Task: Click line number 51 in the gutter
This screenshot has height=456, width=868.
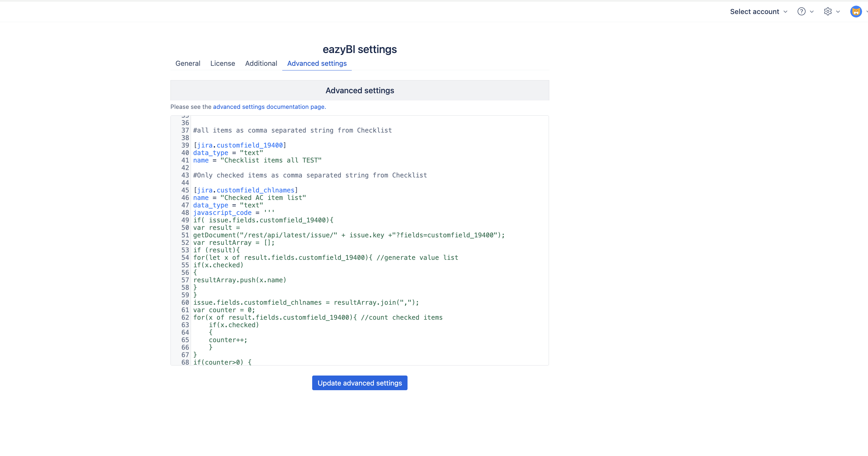Action: [x=185, y=235]
